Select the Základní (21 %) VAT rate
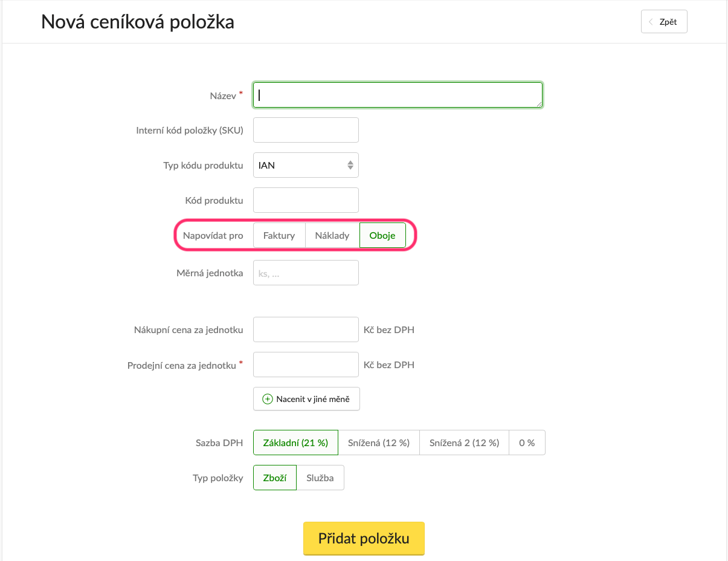The height and width of the screenshot is (561, 728). pos(295,443)
